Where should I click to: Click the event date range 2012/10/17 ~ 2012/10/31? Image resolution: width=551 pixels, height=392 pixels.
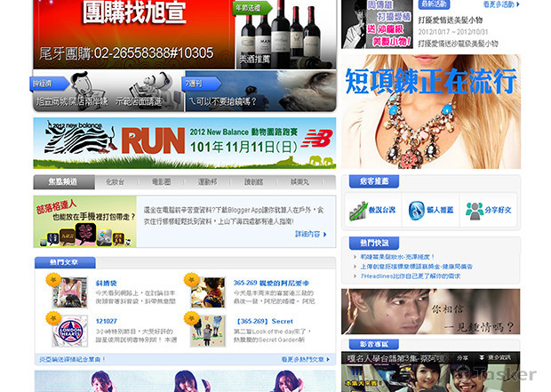(x=453, y=32)
